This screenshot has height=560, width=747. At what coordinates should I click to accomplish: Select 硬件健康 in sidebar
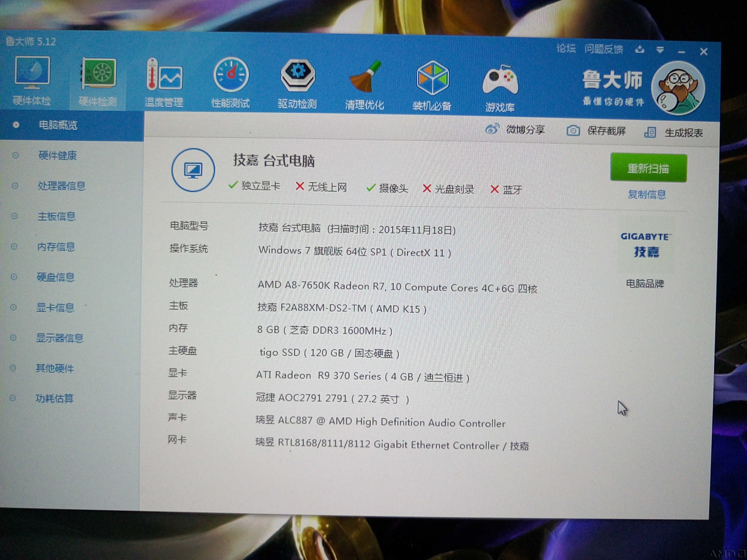[x=58, y=156]
